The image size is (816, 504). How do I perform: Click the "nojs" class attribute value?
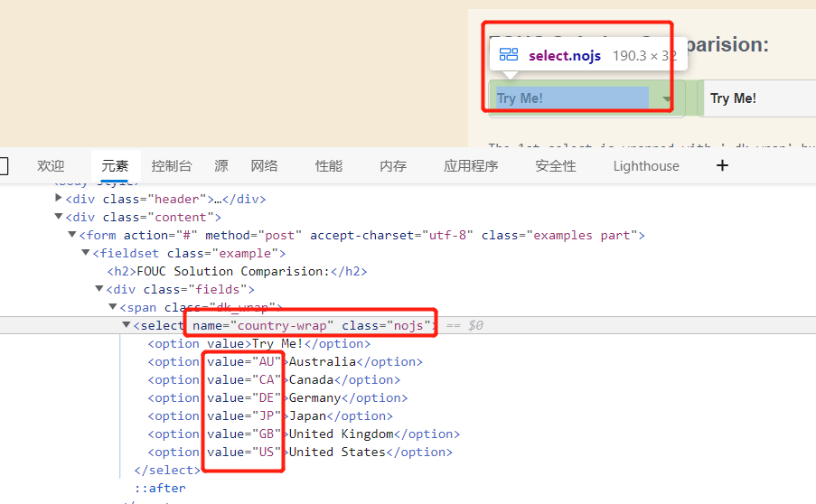408,325
